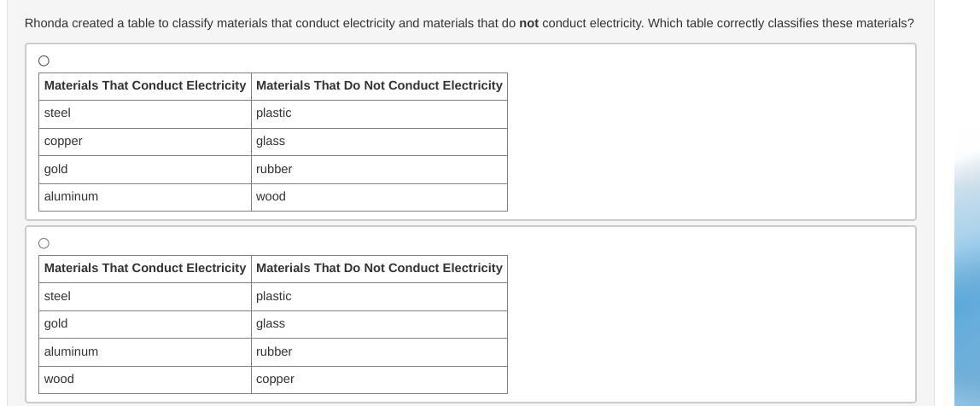
Task: Click "wood" in the second table's conductors column
Action: coord(59,380)
